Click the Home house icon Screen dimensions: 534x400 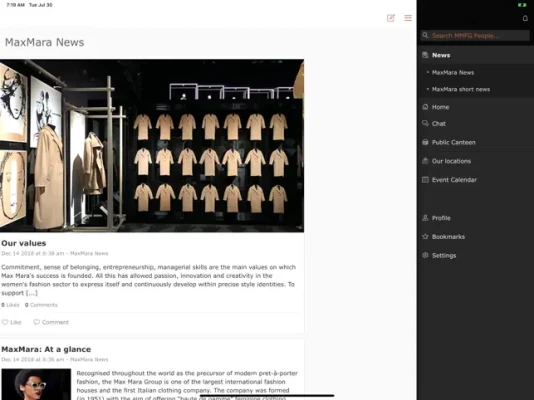(425, 107)
